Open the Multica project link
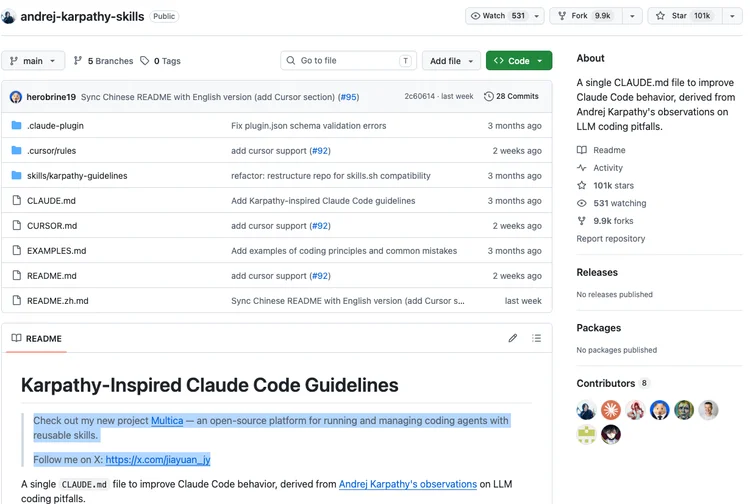 pyautogui.click(x=167, y=421)
